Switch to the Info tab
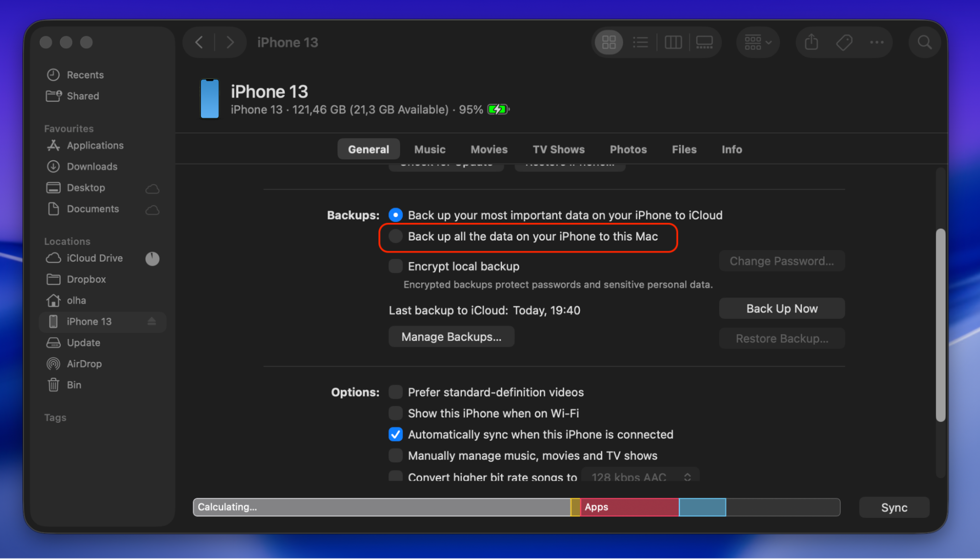This screenshot has width=980, height=559. (x=732, y=149)
